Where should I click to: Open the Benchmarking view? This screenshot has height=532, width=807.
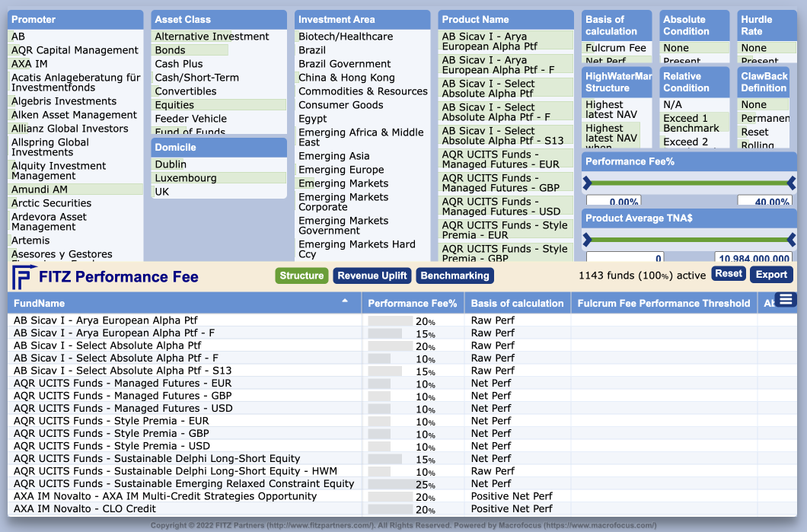tap(455, 276)
